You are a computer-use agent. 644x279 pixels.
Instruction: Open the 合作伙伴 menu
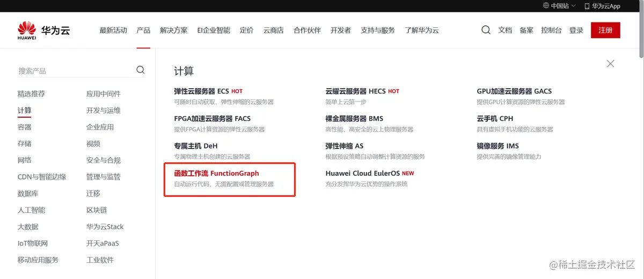307,30
